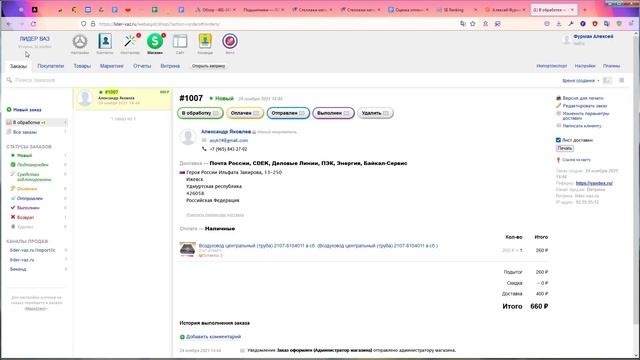
Task: Open the Сайт app icon
Action: [180, 41]
